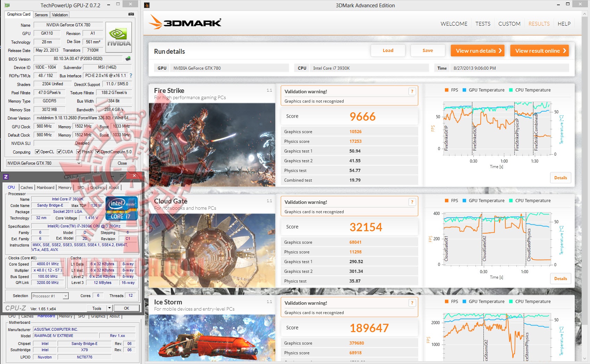Click the Fire Strike preview thumbnail

[x=212, y=145]
